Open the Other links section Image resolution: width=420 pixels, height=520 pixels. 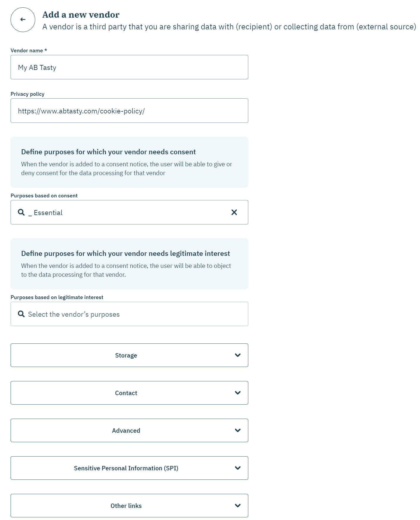[x=126, y=506]
